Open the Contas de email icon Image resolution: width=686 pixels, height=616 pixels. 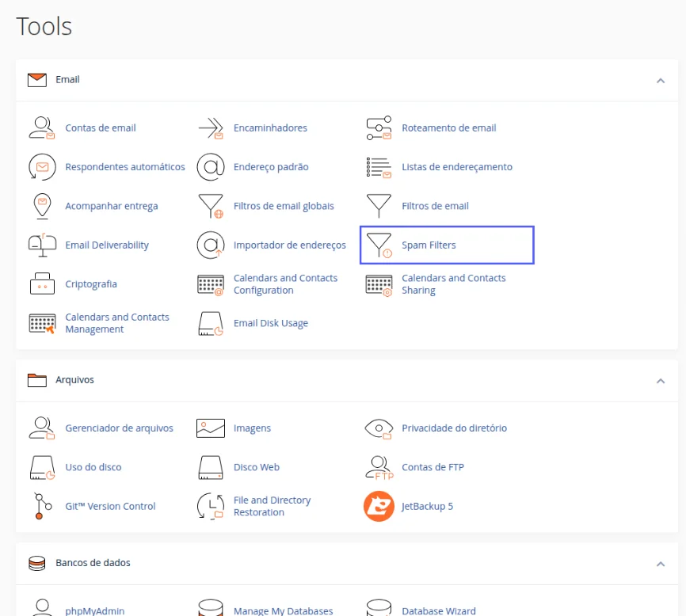click(42, 128)
